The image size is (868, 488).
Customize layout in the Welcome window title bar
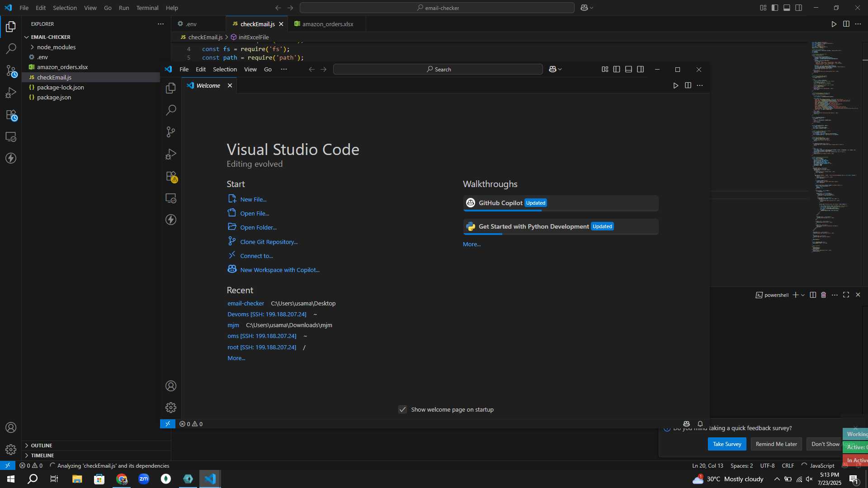point(605,69)
